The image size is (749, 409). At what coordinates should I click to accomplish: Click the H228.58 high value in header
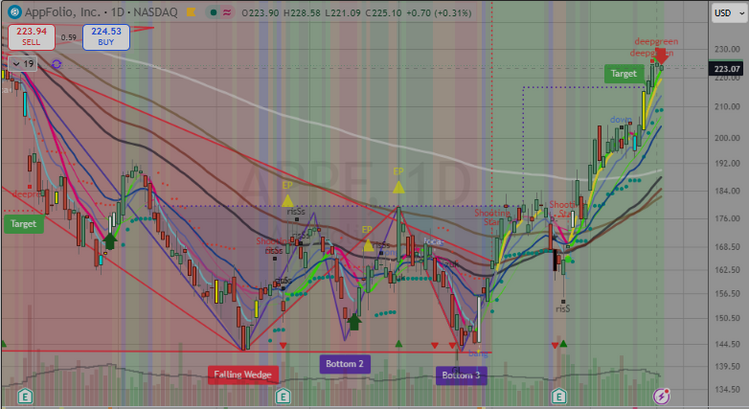pyautogui.click(x=301, y=13)
